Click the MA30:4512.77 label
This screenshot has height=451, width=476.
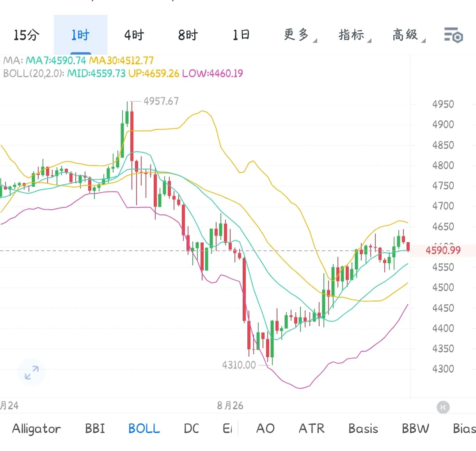coord(121,60)
